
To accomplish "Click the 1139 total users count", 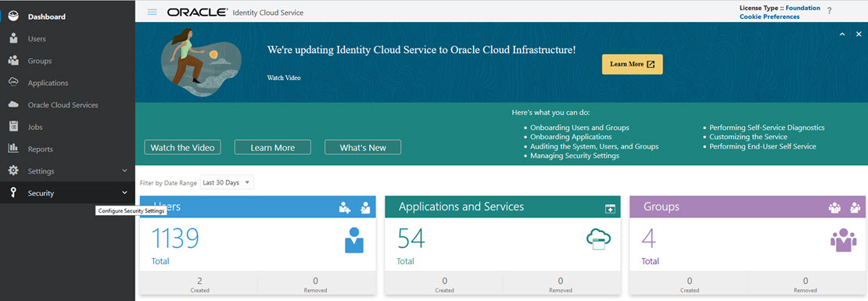I will pos(175,239).
